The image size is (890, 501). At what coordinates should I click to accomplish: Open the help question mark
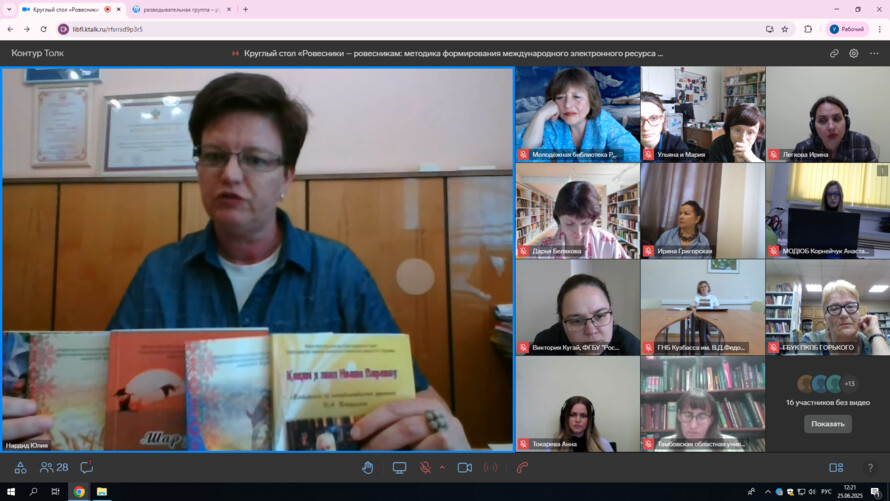point(870,467)
